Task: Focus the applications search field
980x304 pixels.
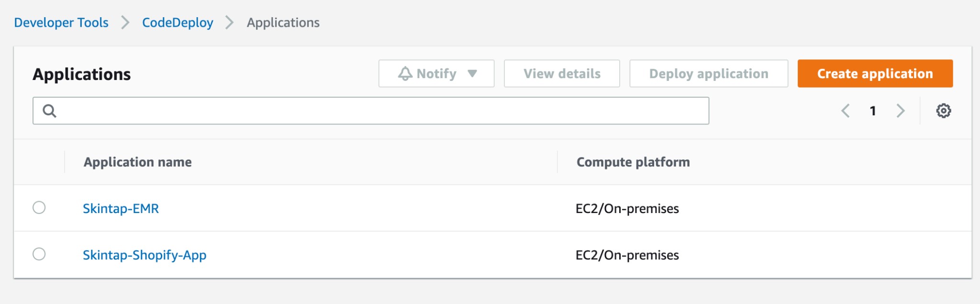Action: [x=378, y=111]
